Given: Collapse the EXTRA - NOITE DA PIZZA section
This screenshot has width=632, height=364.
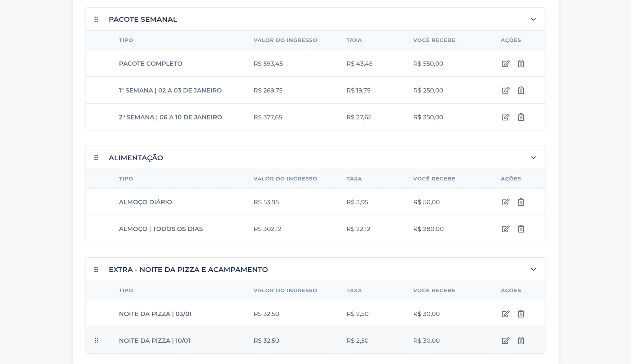Looking at the screenshot, I should (x=533, y=270).
